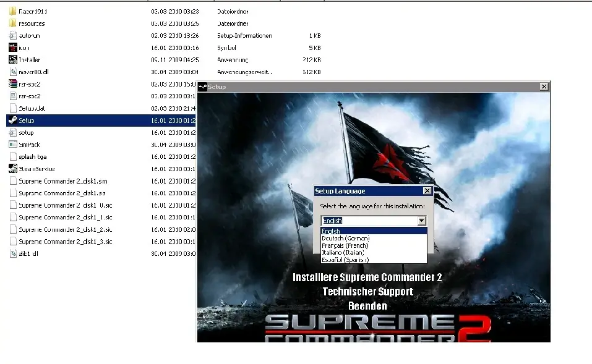592x364 pixels.
Task: Click the date 03.03.2010 03:23 of Razor1911
Action: coord(175,11)
